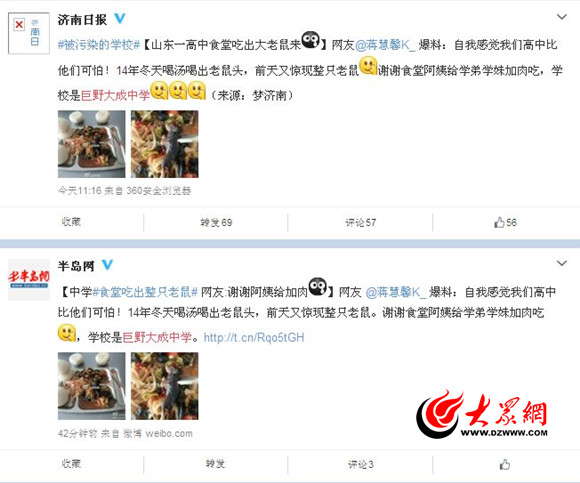Open 转发 69 on 济南日报 post

(216, 222)
